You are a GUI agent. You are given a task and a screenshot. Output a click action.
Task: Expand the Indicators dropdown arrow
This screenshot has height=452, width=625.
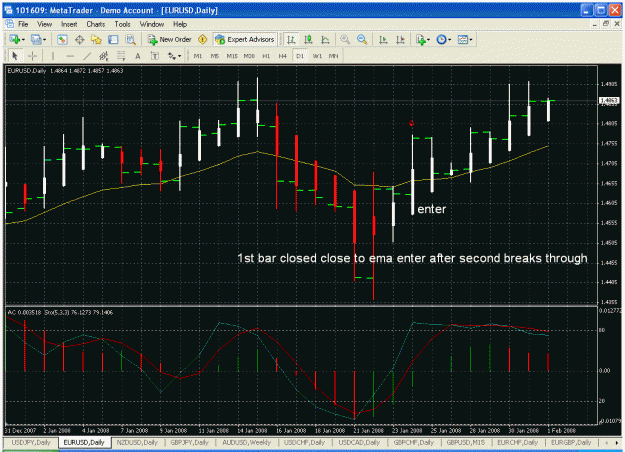(428, 39)
